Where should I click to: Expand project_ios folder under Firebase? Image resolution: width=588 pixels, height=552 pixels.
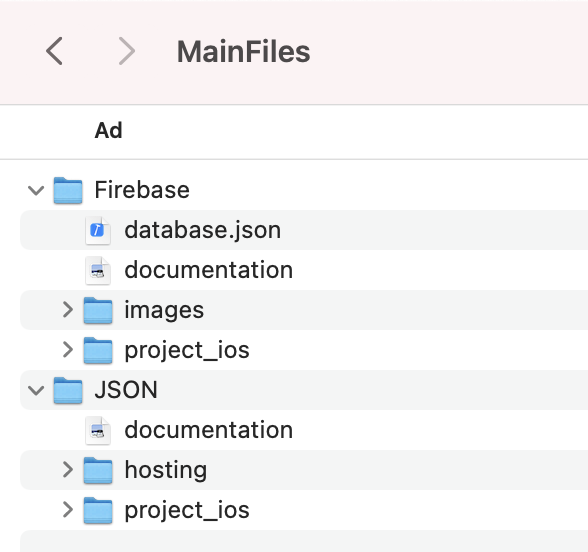pyautogui.click(x=68, y=350)
